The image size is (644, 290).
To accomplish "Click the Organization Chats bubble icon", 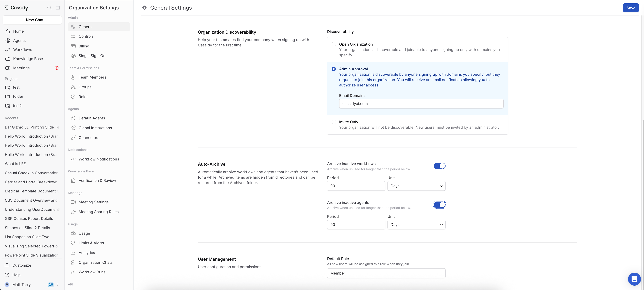I will [x=73, y=263].
